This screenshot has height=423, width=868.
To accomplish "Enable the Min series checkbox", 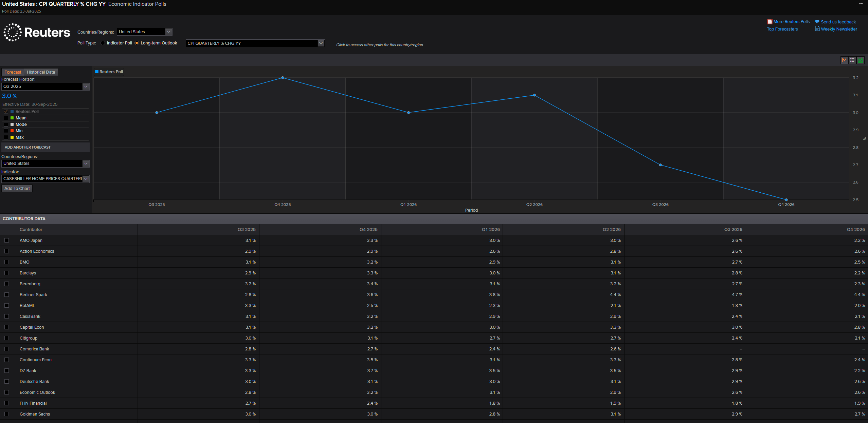I will pos(6,131).
